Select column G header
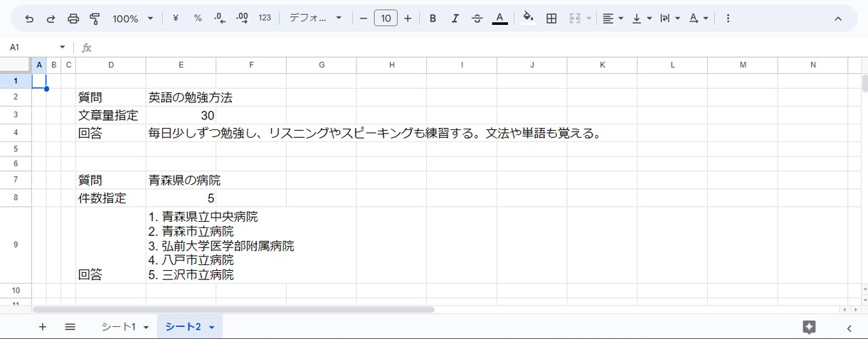The height and width of the screenshot is (339, 868). [x=322, y=65]
